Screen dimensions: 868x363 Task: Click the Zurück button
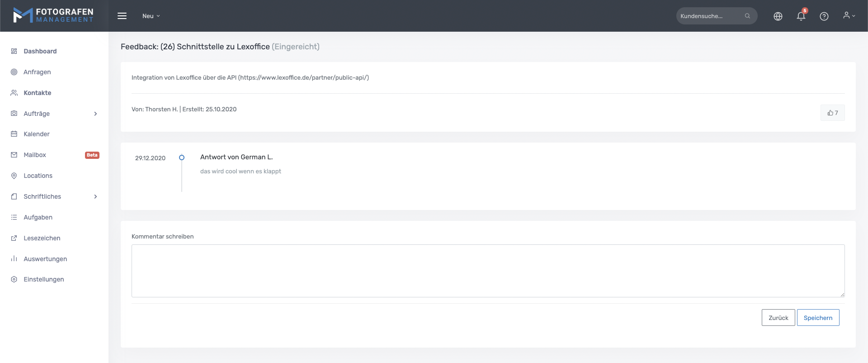[x=778, y=318]
